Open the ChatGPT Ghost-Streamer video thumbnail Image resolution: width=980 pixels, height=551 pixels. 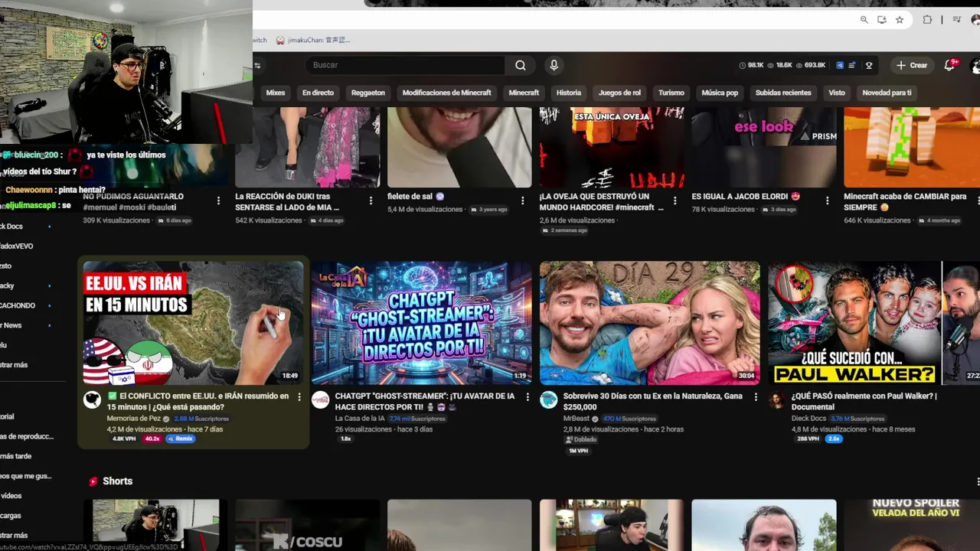421,322
